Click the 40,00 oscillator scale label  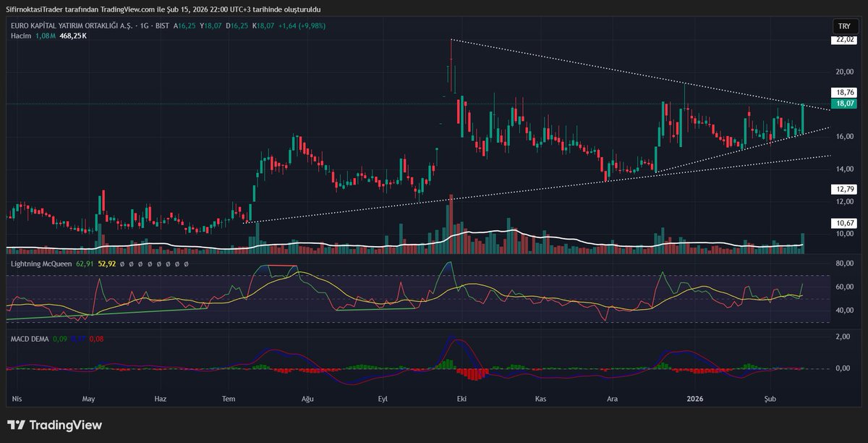[x=845, y=310]
